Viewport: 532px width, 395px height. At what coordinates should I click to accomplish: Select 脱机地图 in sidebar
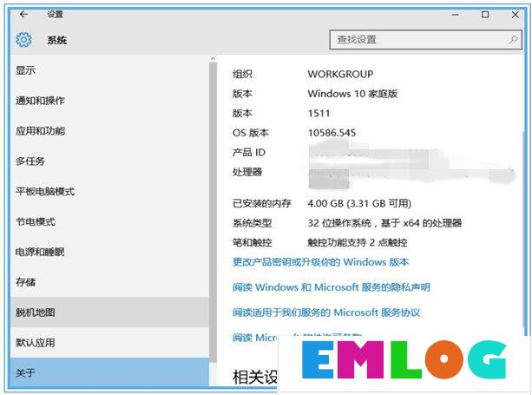[x=109, y=313]
